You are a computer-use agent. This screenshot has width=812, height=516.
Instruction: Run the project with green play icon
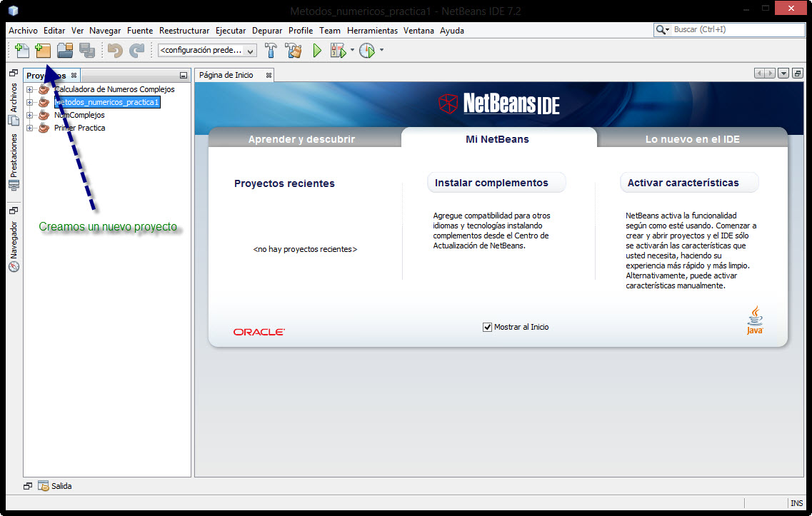[317, 50]
